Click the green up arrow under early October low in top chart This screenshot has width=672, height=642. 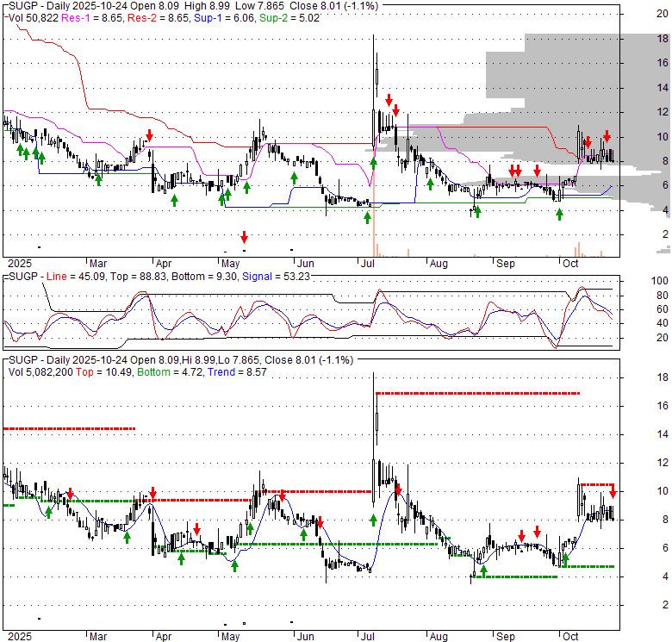click(x=559, y=213)
